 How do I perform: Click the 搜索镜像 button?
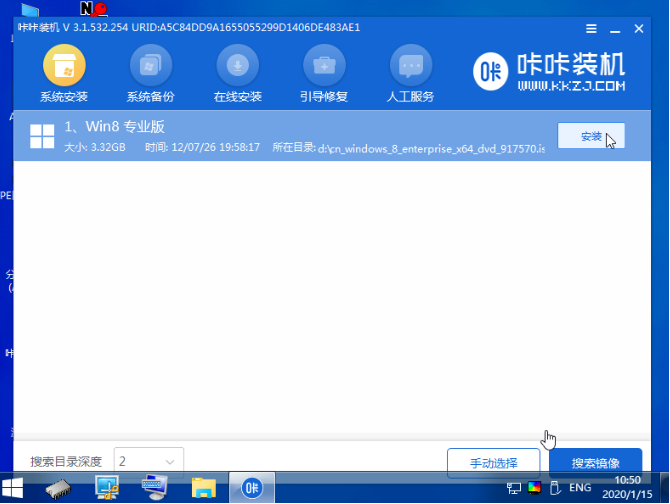tap(595, 463)
